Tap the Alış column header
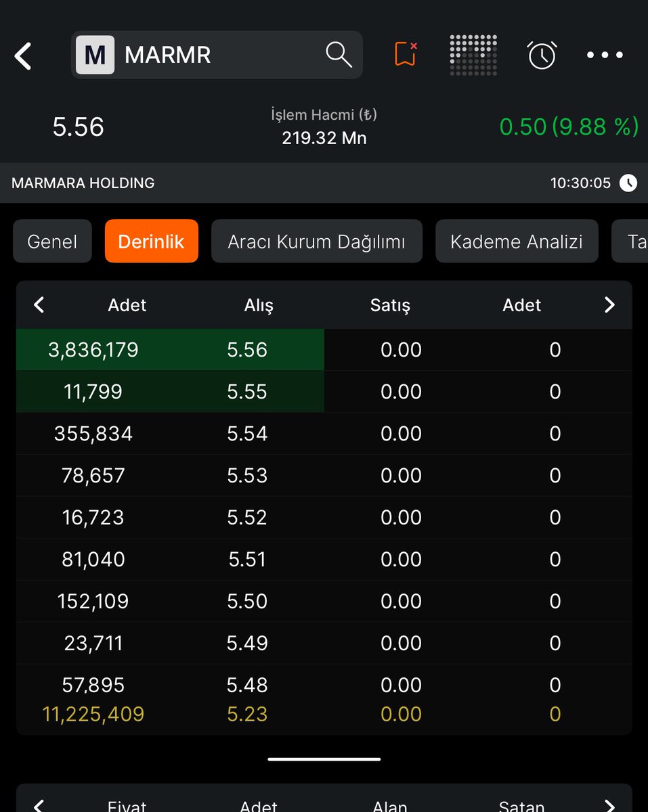The height and width of the screenshot is (812, 648). (259, 305)
